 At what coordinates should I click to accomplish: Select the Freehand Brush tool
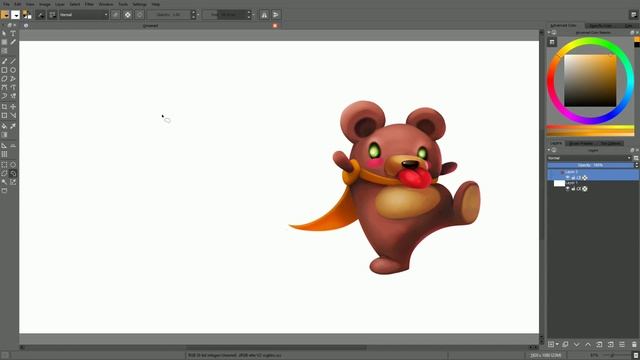point(4,61)
